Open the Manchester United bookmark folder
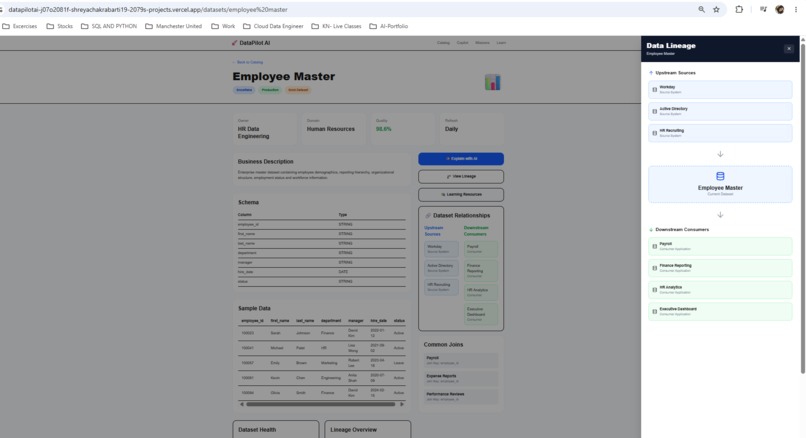 (173, 26)
